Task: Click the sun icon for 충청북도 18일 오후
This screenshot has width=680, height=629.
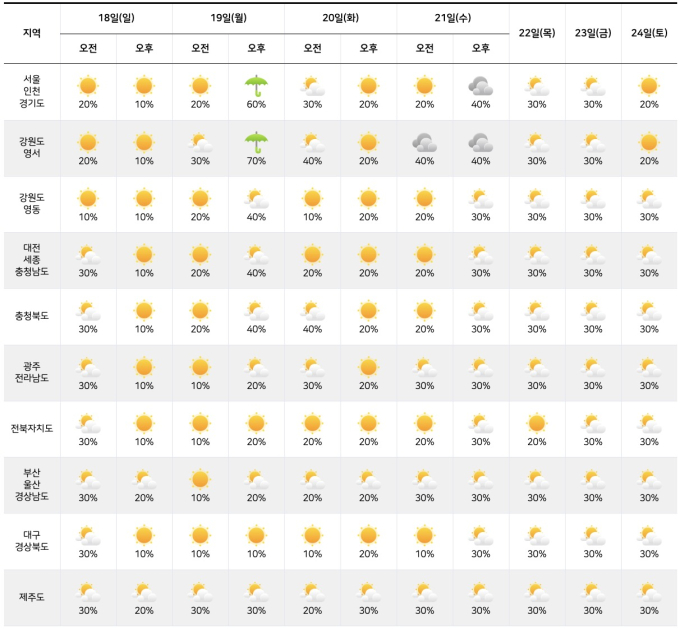Action: click(144, 311)
